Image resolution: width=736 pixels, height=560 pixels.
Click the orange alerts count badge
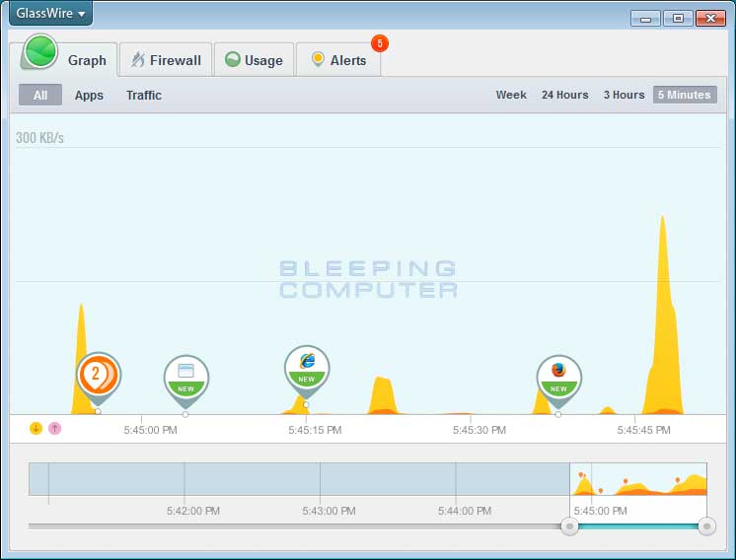pos(380,43)
